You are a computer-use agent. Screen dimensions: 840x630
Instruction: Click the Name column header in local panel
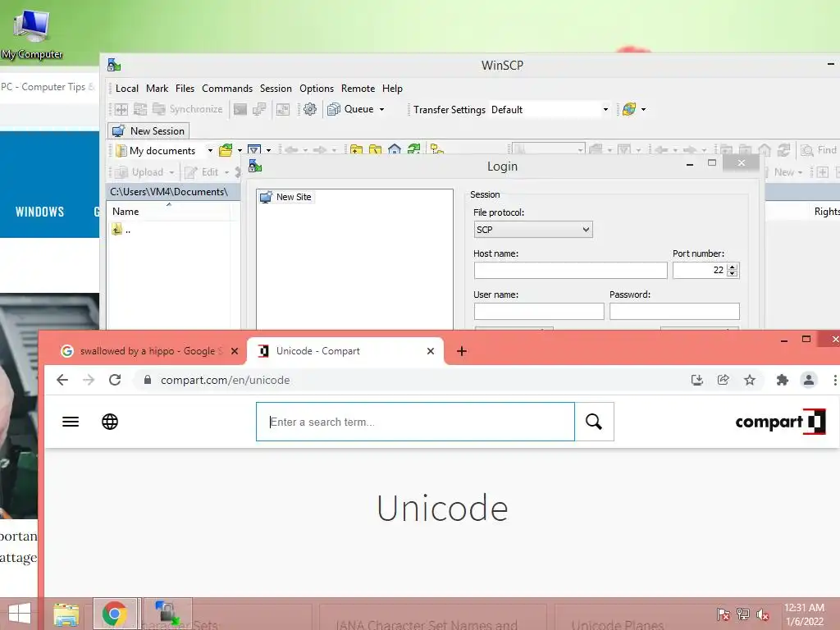click(x=168, y=212)
